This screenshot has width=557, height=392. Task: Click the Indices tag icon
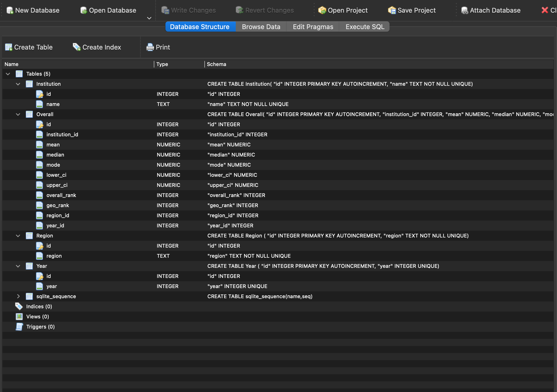pos(19,307)
